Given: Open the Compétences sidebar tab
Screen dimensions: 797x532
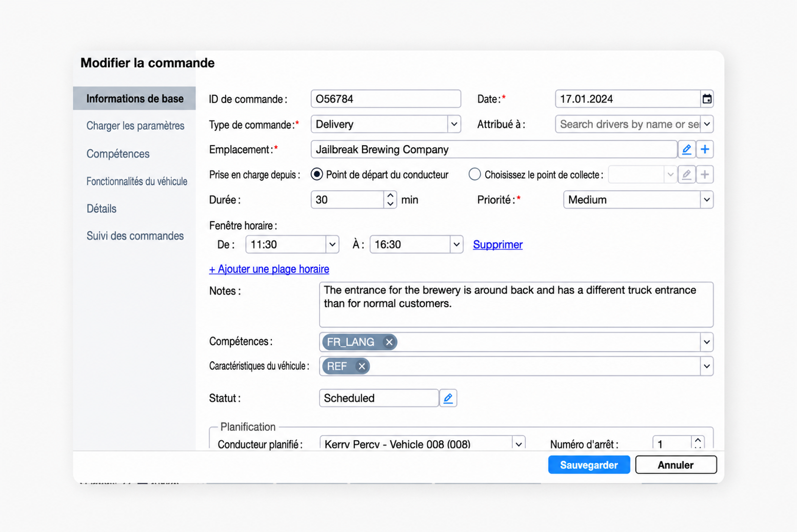Looking at the screenshot, I should (x=118, y=153).
